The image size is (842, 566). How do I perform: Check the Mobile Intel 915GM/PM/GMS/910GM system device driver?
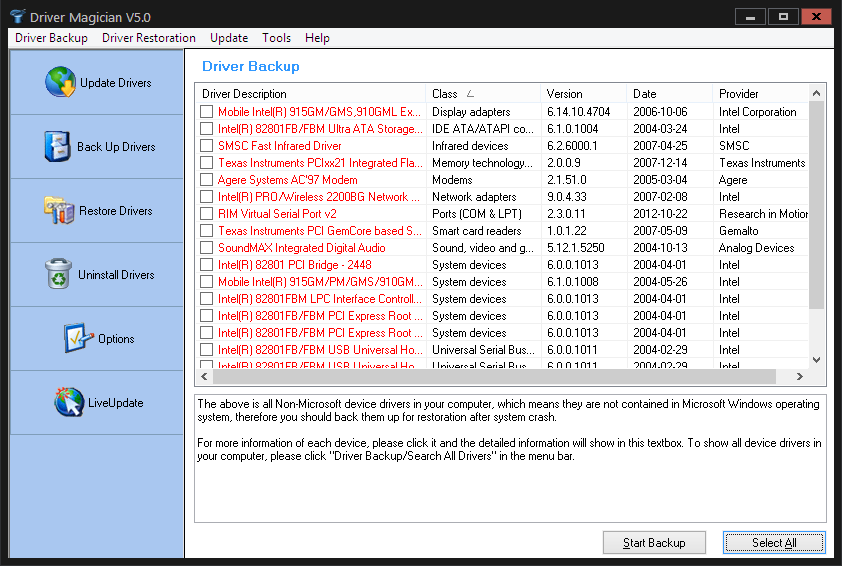click(206, 282)
